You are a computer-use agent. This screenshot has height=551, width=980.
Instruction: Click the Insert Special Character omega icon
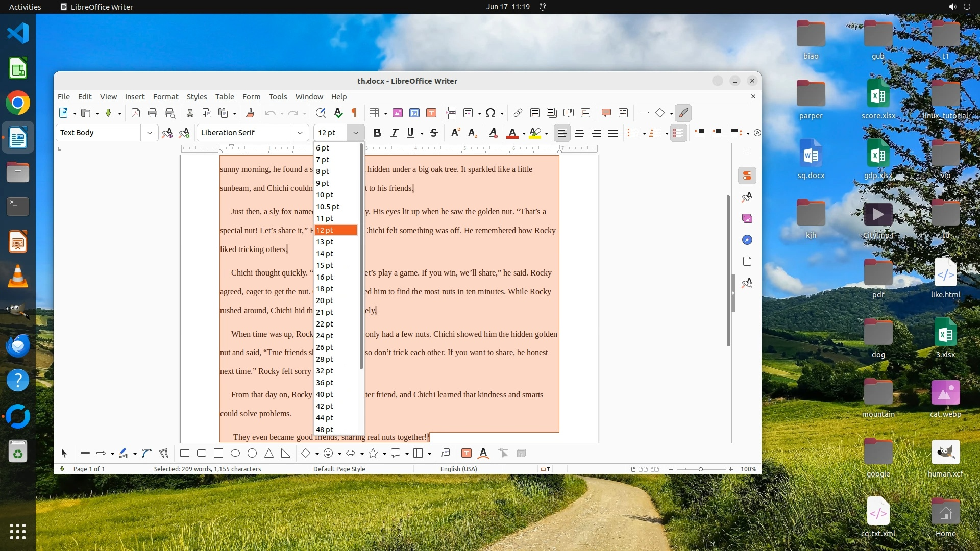tap(491, 113)
